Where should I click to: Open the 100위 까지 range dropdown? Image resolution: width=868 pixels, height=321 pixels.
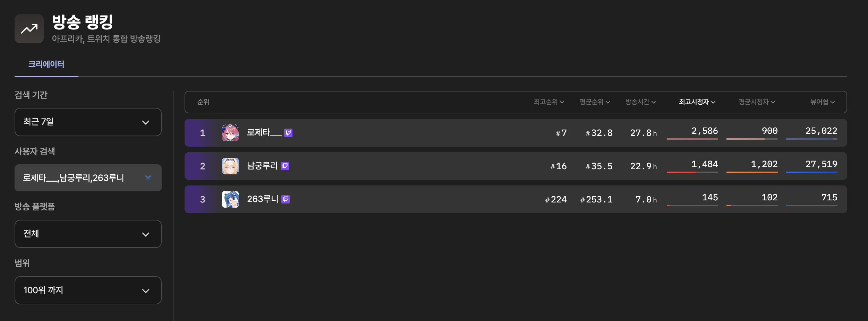tap(88, 290)
